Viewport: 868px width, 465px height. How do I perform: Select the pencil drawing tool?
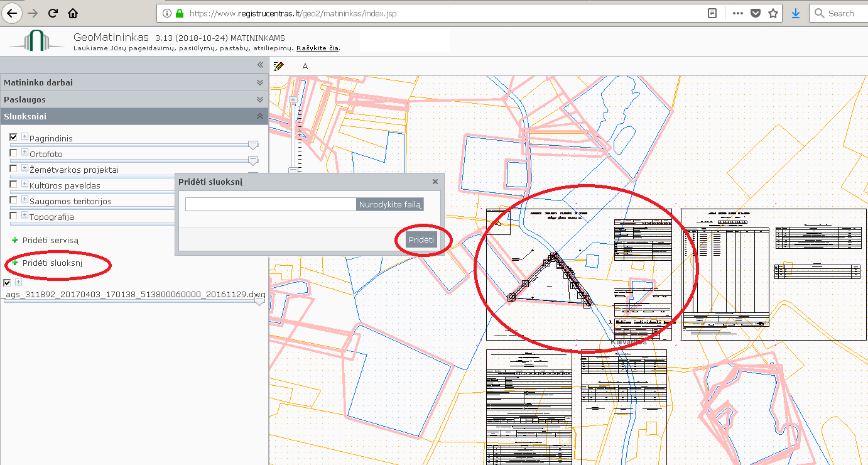click(279, 66)
